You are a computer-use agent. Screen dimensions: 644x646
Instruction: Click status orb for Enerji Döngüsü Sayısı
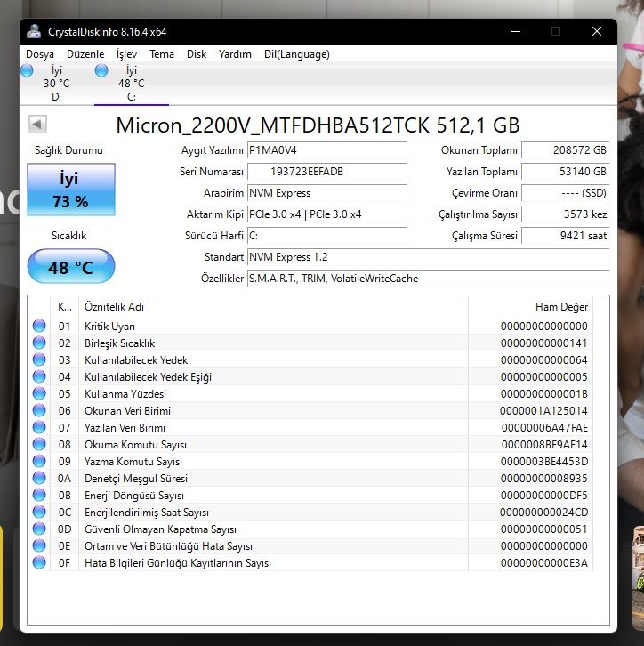click(x=39, y=496)
